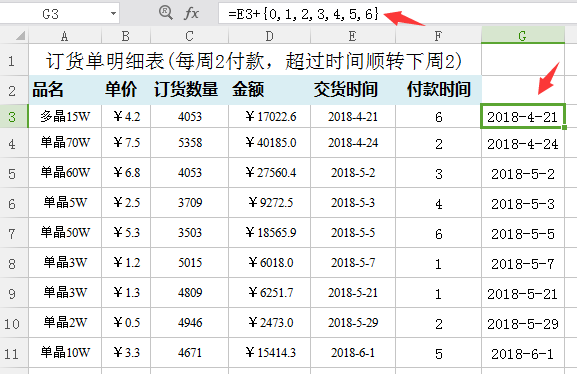Click the 交货时间 header cell
The width and height of the screenshot is (577, 374).
(353, 90)
